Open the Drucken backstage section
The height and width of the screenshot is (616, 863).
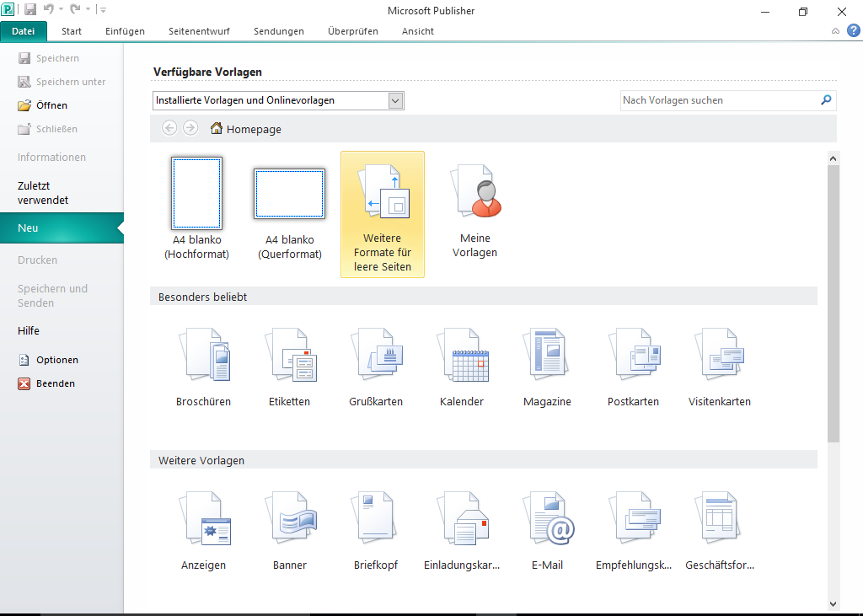point(37,260)
